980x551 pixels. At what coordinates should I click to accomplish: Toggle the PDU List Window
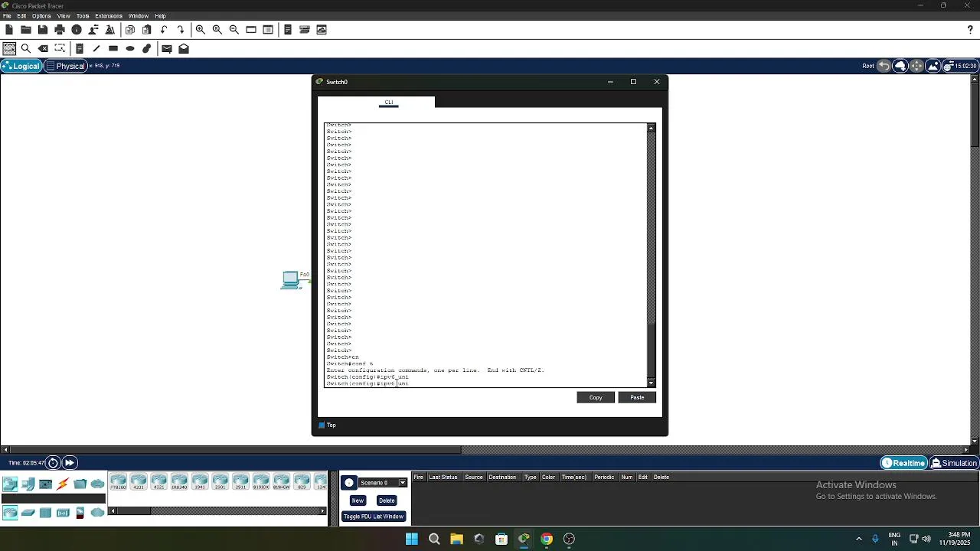(x=374, y=517)
